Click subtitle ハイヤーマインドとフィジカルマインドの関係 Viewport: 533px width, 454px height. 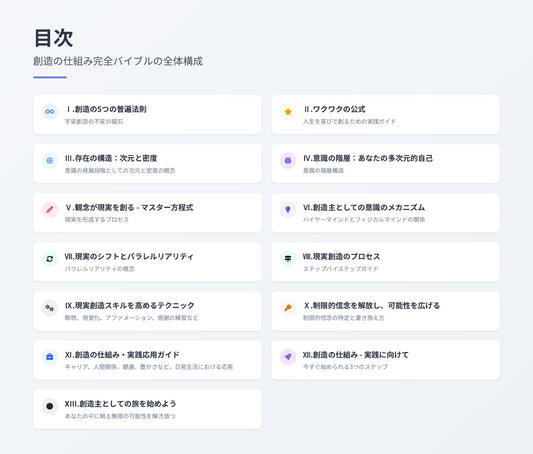pyautogui.click(x=364, y=220)
